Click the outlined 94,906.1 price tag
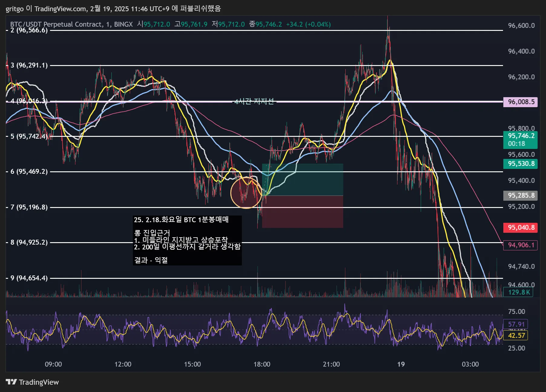The width and height of the screenshot is (546, 392). [x=520, y=245]
